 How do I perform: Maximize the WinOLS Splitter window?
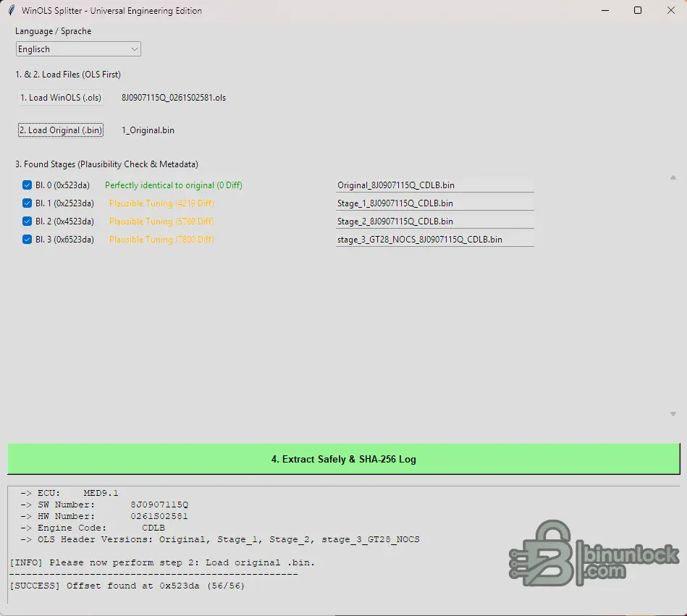[638, 10]
